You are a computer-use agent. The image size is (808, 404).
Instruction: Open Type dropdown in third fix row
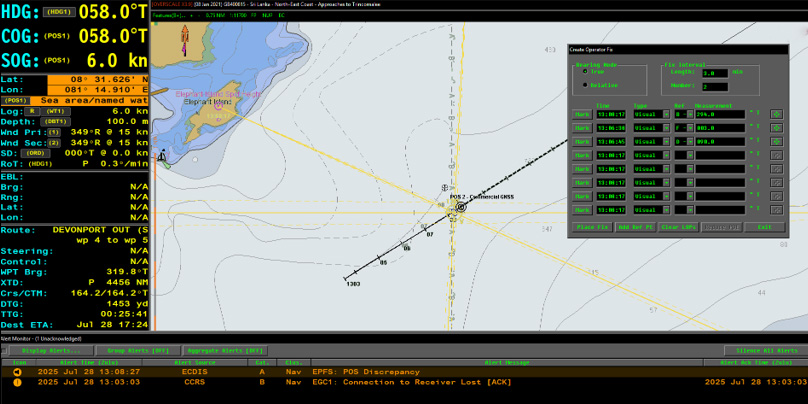pos(666,142)
